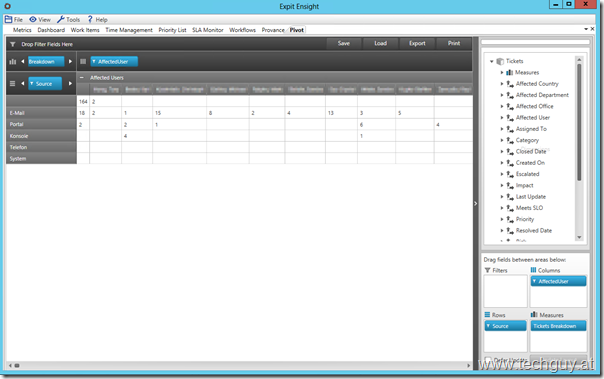Viewport: 604px width, 379px height.
Task: Expand the Affected Country field
Action: coord(502,84)
